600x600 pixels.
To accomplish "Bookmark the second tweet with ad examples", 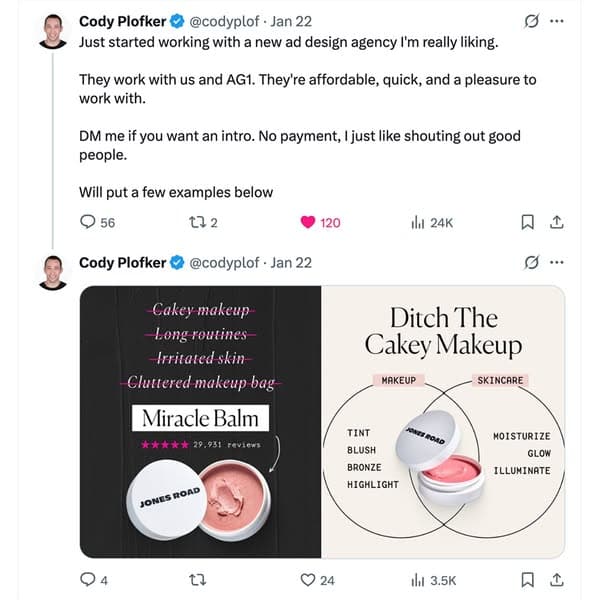I will pyautogui.click(x=530, y=579).
